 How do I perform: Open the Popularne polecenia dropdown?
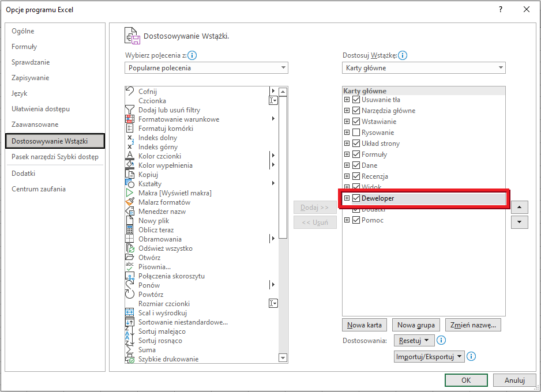coord(206,68)
